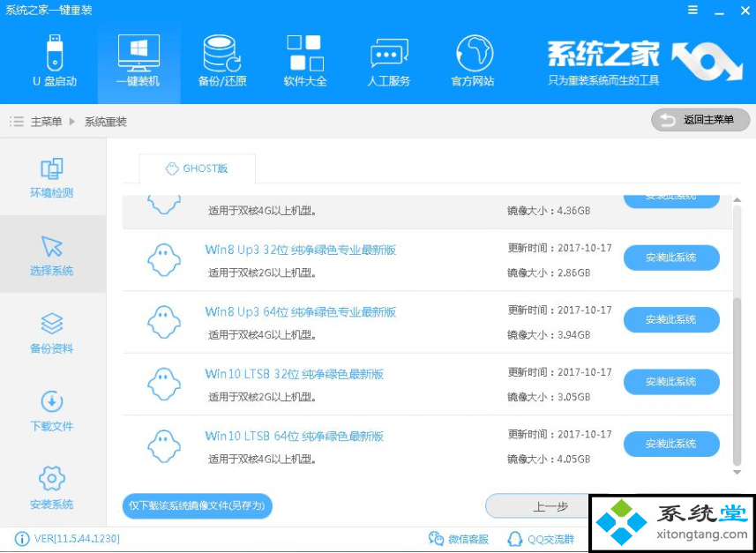The width and height of the screenshot is (756, 553).
Task: Open 微信客服 WeChat customer service
Action: [x=459, y=539]
